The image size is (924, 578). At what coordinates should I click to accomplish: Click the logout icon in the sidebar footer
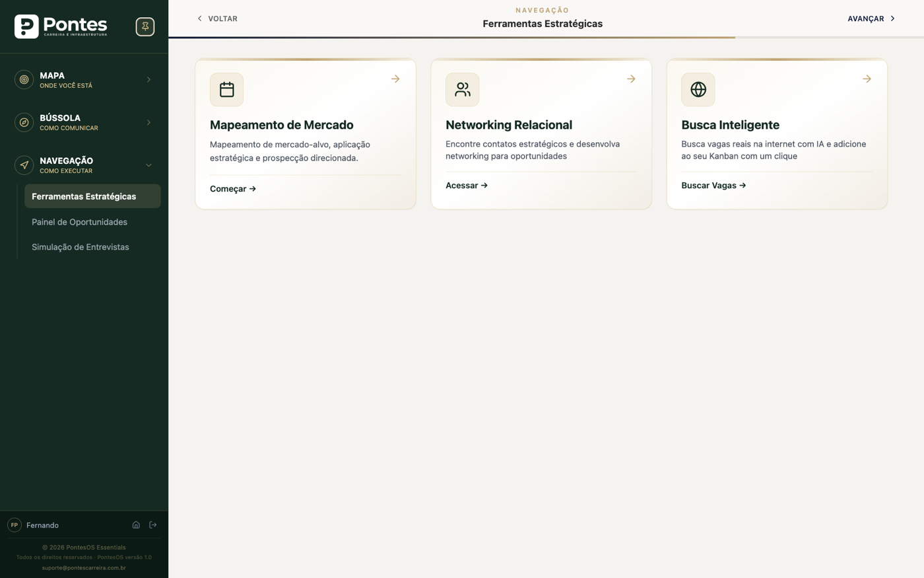tap(153, 525)
